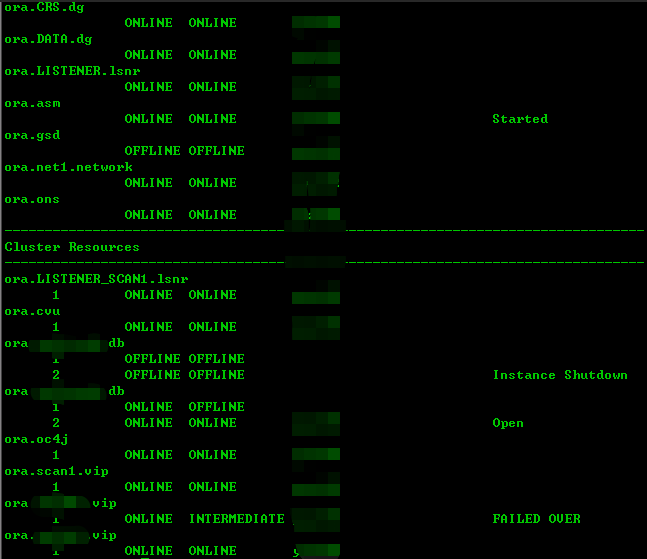Click the ora.cvu resource name

tap(32, 311)
